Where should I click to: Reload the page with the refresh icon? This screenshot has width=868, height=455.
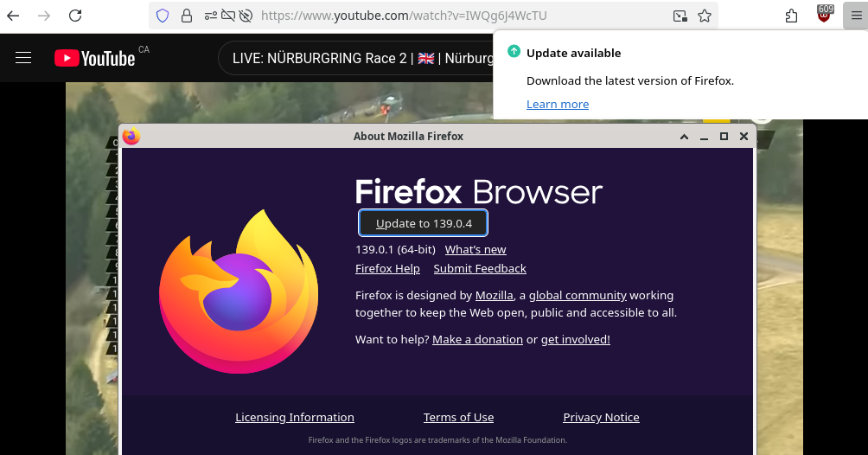pos(75,16)
